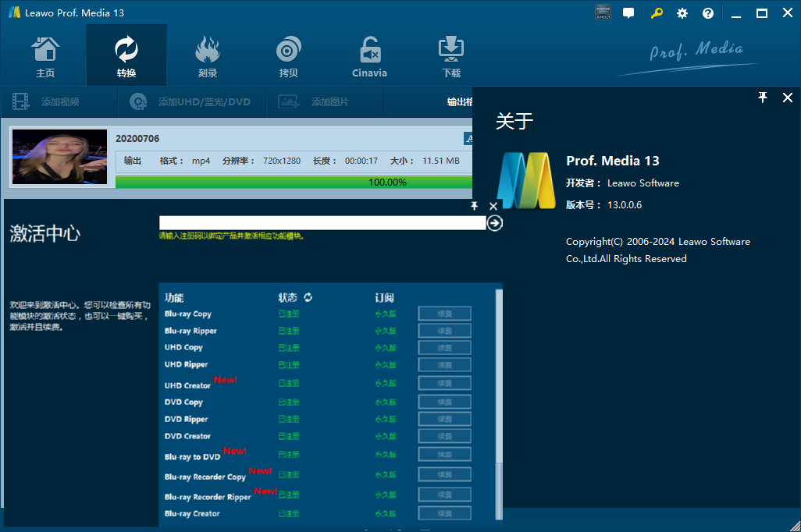Refresh the 状态 registration status
The image size is (801, 532).
tap(308, 297)
